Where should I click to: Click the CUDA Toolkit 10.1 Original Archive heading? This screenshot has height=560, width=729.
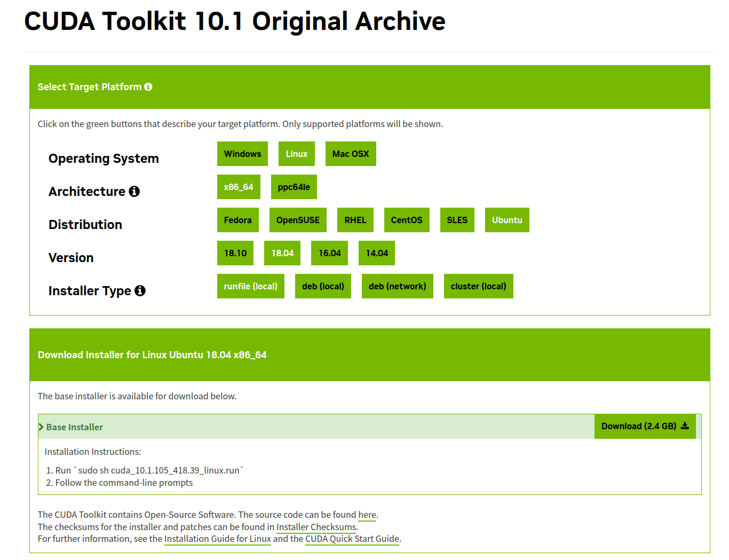[x=235, y=21]
